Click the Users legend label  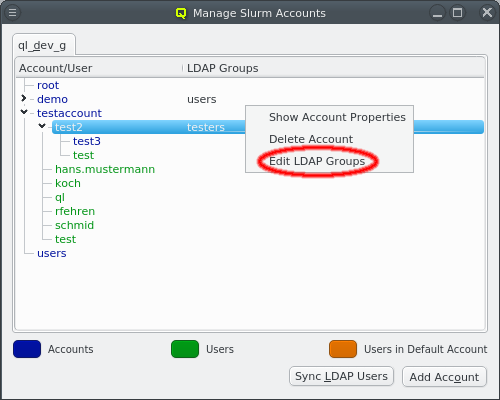220,349
